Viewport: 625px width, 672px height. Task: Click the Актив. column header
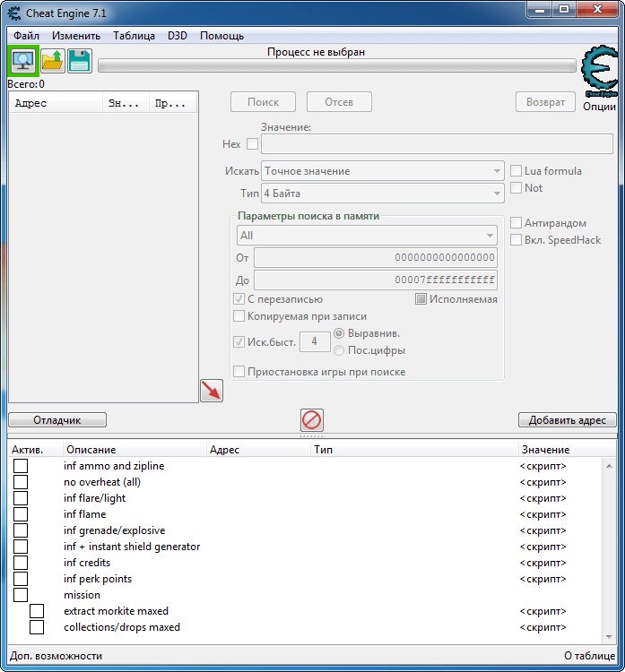pyautogui.click(x=36, y=450)
